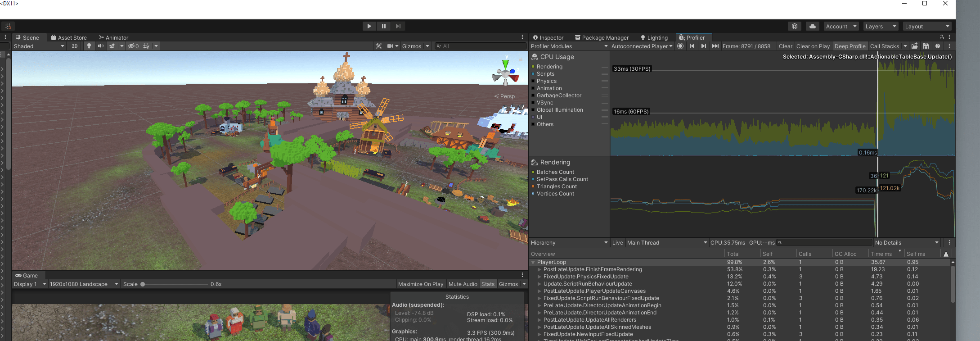Click the Clear button in Profiler
This screenshot has height=341, width=980.
coord(785,46)
